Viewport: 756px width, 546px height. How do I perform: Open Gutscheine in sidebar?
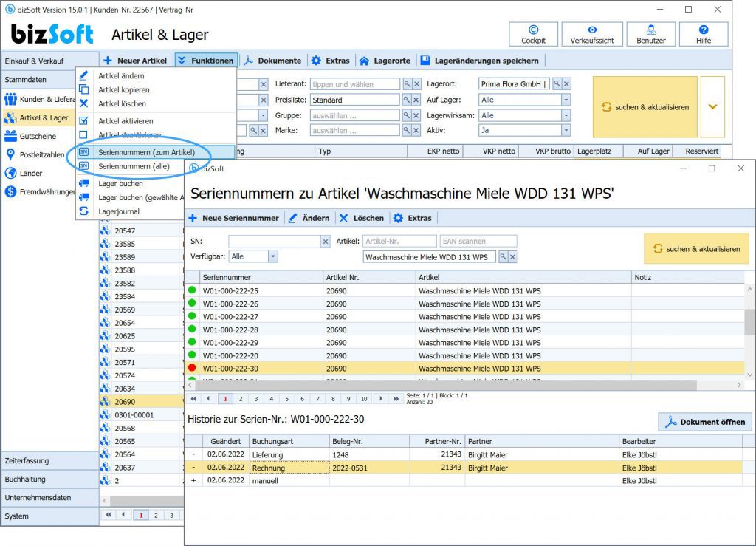pyautogui.click(x=38, y=136)
